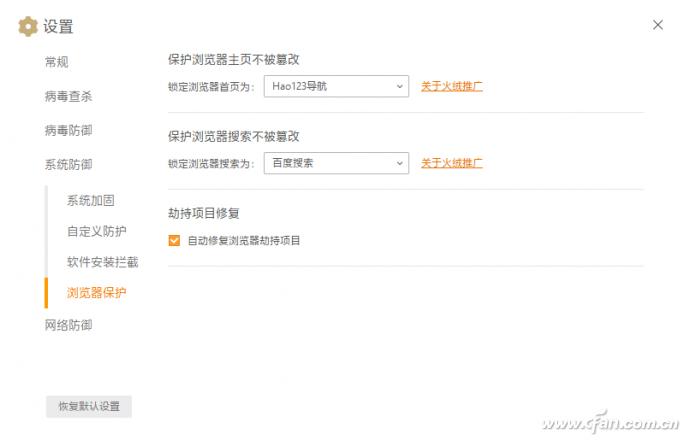Uncheck 自动修复浏览器劫持项目 checkbox
The image size is (685, 440).
[175, 240]
